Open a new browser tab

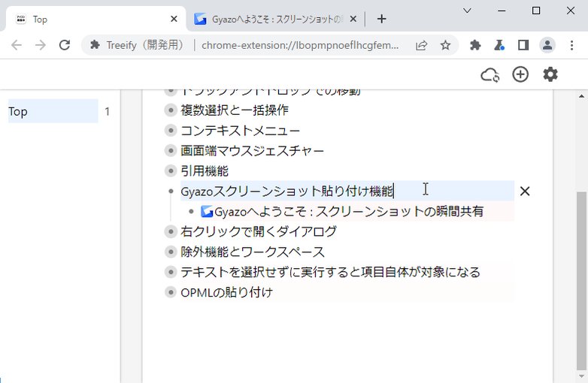pyautogui.click(x=381, y=19)
